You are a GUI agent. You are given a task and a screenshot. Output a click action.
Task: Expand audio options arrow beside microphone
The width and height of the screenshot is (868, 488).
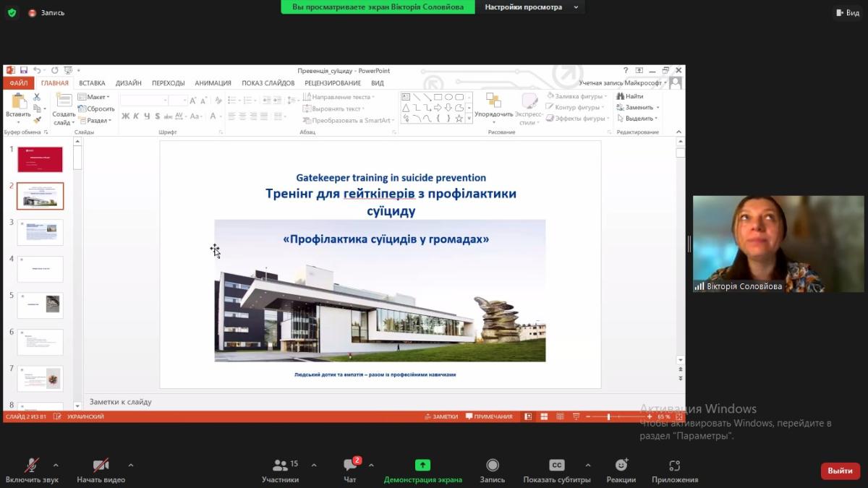[x=56, y=465]
